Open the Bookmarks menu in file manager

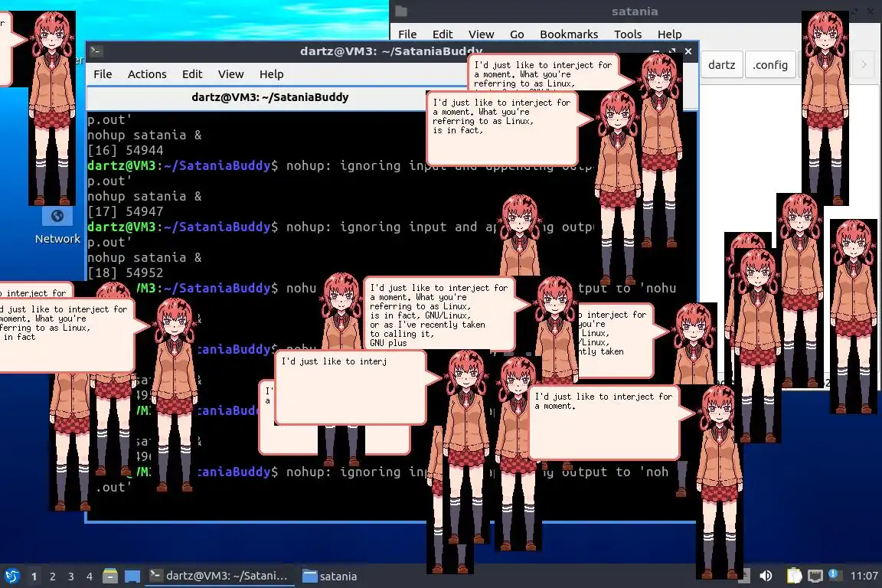point(569,34)
